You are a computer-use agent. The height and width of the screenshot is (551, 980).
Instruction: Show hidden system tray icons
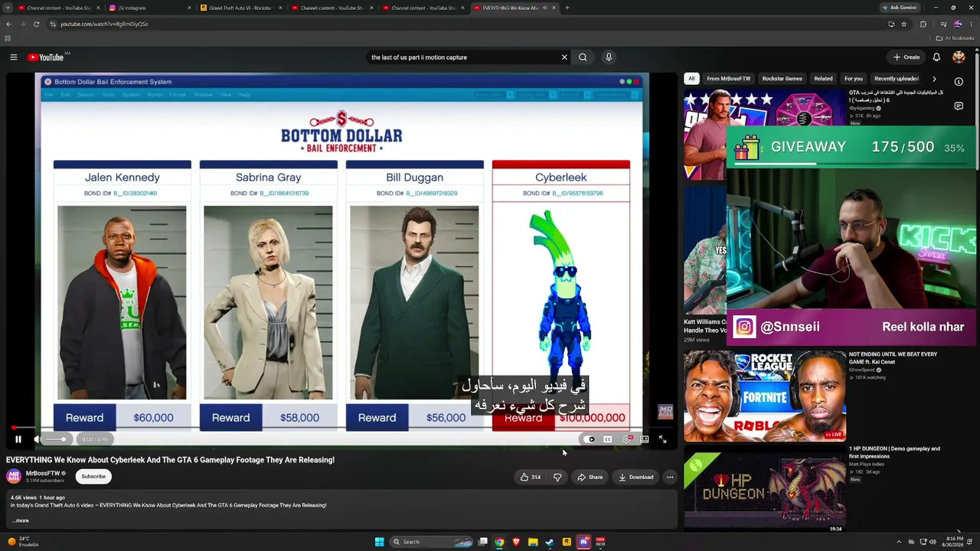(900, 542)
